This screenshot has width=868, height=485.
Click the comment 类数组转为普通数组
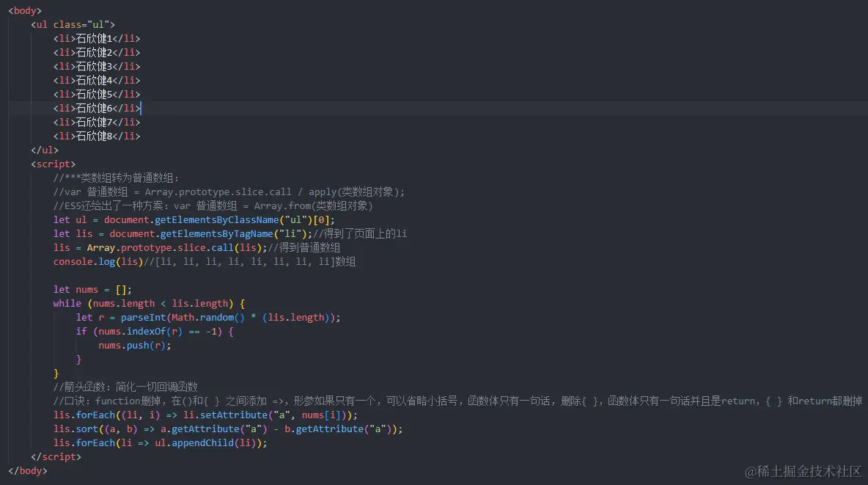click(x=117, y=178)
